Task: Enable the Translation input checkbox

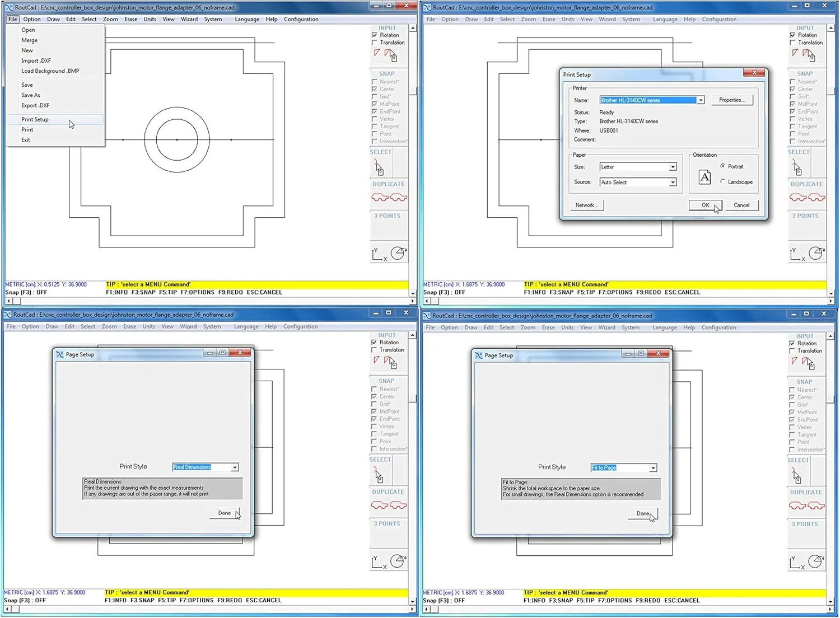Action: coord(374,43)
